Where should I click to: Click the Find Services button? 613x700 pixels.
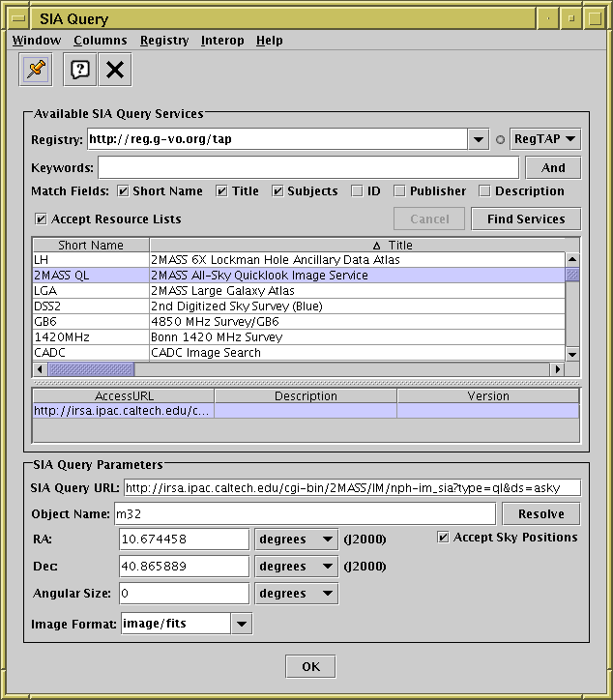point(526,219)
